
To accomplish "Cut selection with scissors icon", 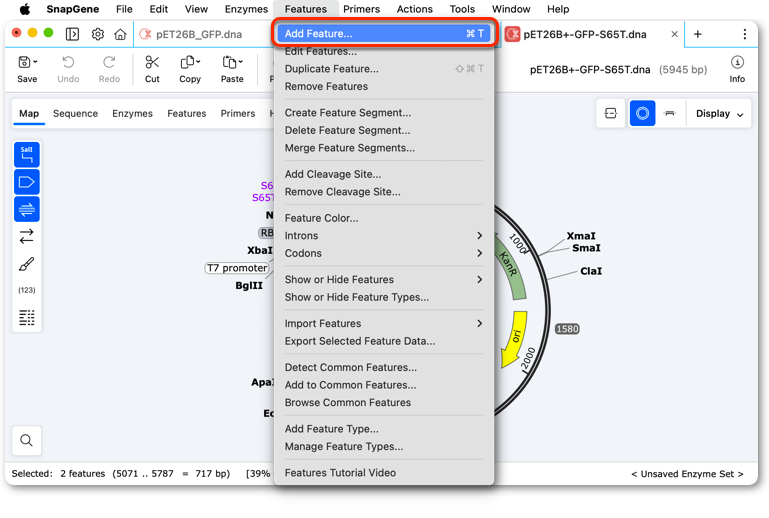I will tap(152, 62).
